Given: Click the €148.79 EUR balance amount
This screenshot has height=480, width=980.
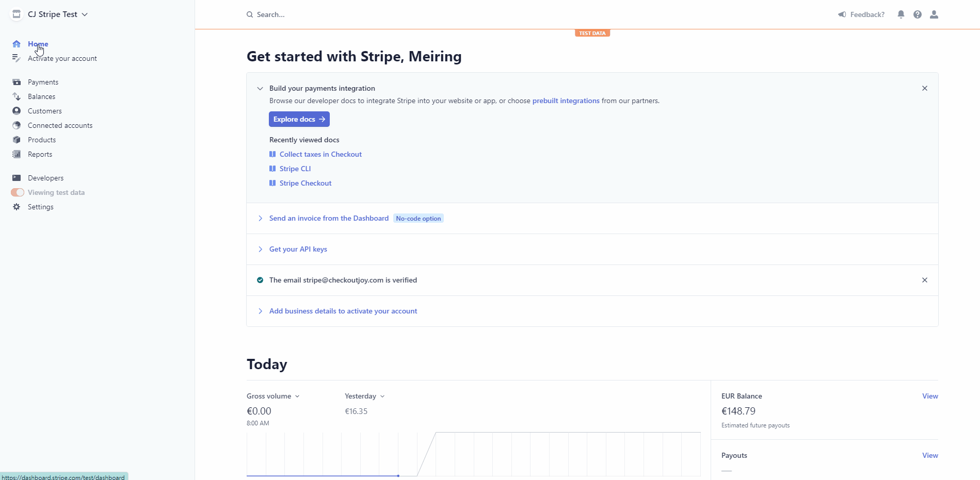Looking at the screenshot, I should tap(738, 411).
